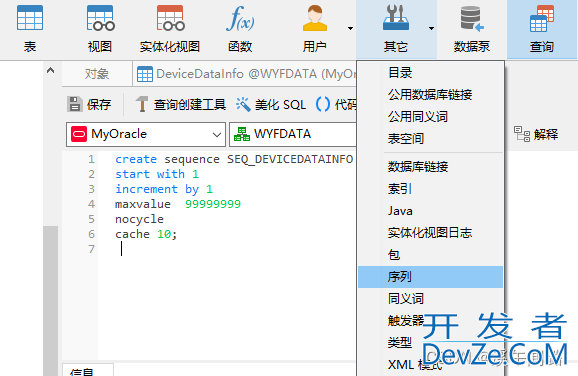Select 同义词 from the menu
578x376 pixels.
point(431,299)
